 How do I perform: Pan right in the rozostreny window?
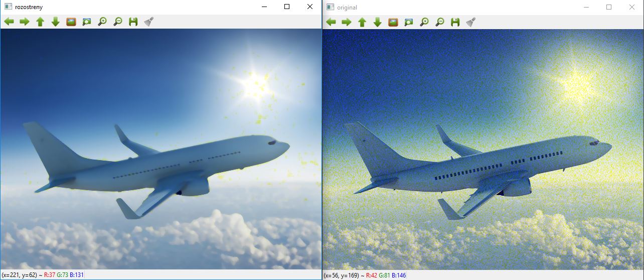(x=25, y=22)
